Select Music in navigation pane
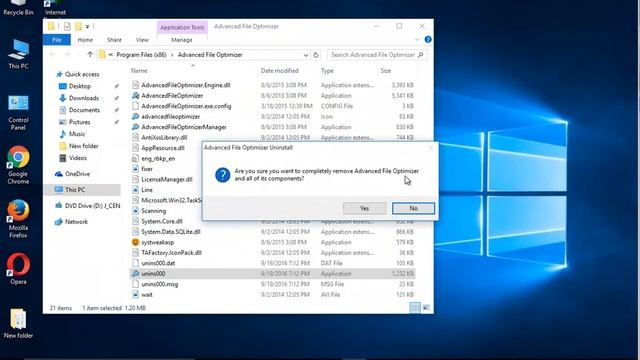The image size is (640, 360). [x=77, y=133]
